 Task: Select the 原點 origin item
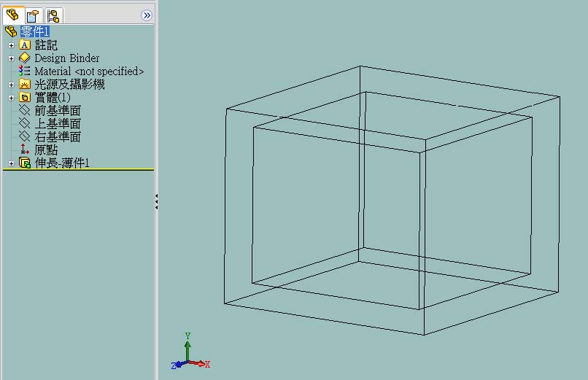tap(46, 150)
